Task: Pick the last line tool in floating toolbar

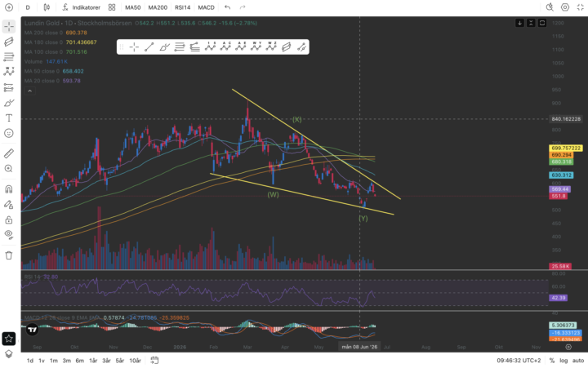Action: (x=301, y=47)
